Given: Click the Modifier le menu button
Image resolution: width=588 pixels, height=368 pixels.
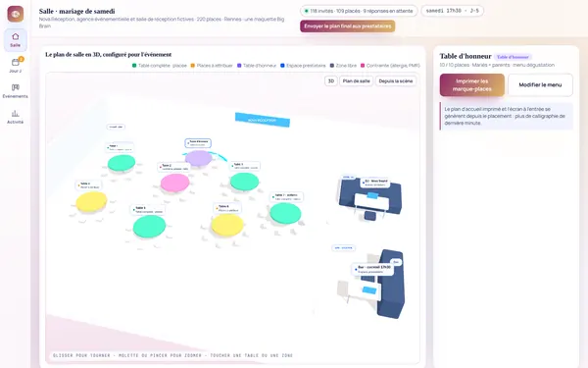Looking at the screenshot, I should 540,84.
